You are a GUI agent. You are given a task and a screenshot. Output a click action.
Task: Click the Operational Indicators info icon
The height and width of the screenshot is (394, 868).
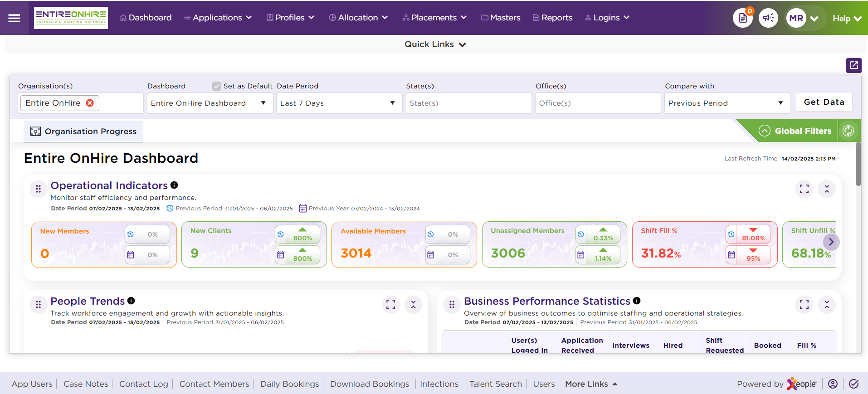click(174, 185)
